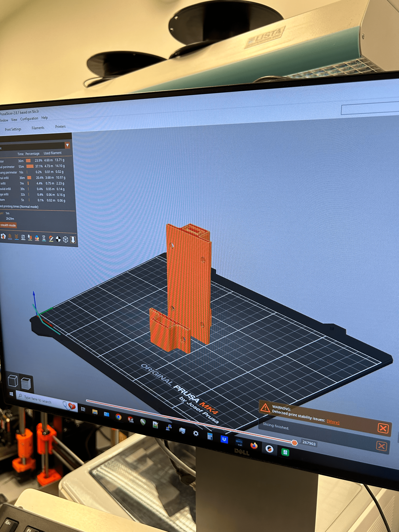Click the stealth mode button
Screen dimensions: 399x532
click(x=8, y=225)
